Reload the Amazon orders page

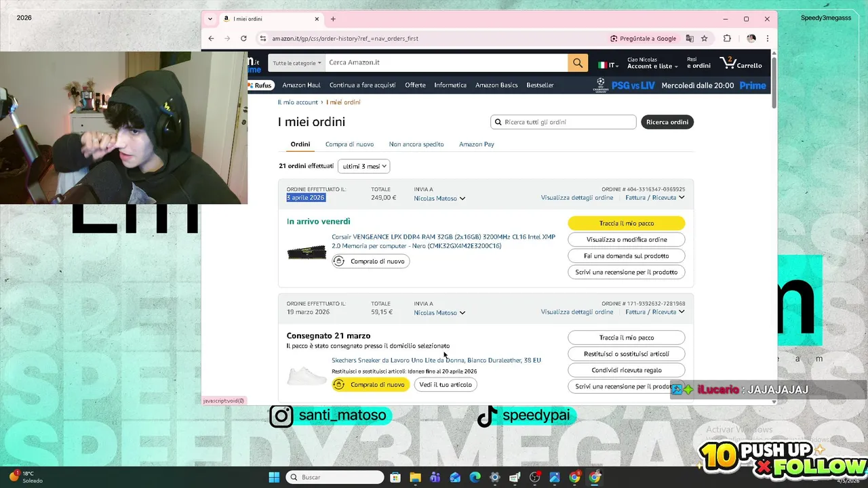[244, 39]
